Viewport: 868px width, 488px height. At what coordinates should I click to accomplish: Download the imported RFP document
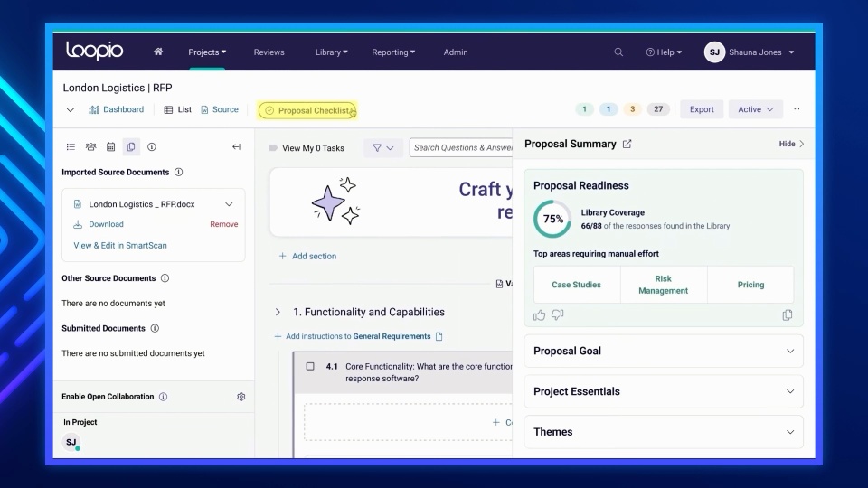pos(106,224)
